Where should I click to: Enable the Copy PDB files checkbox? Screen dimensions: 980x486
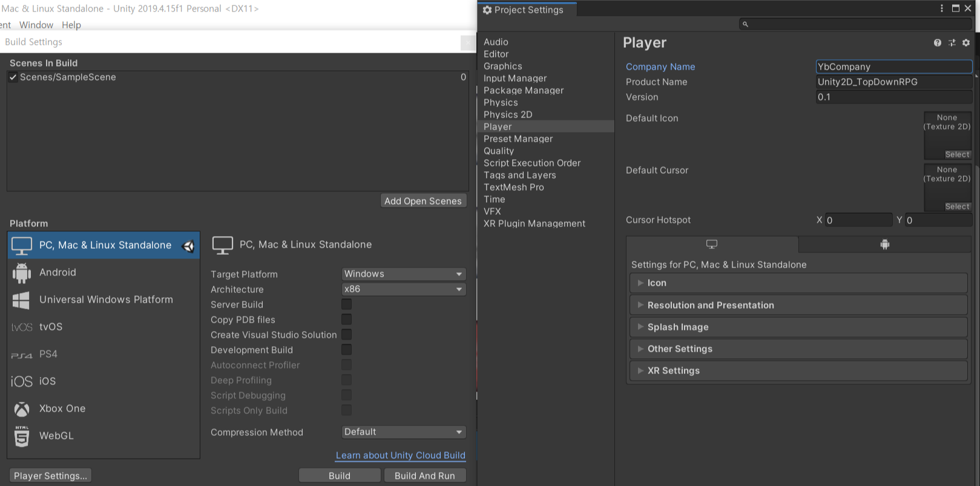point(346,320)
